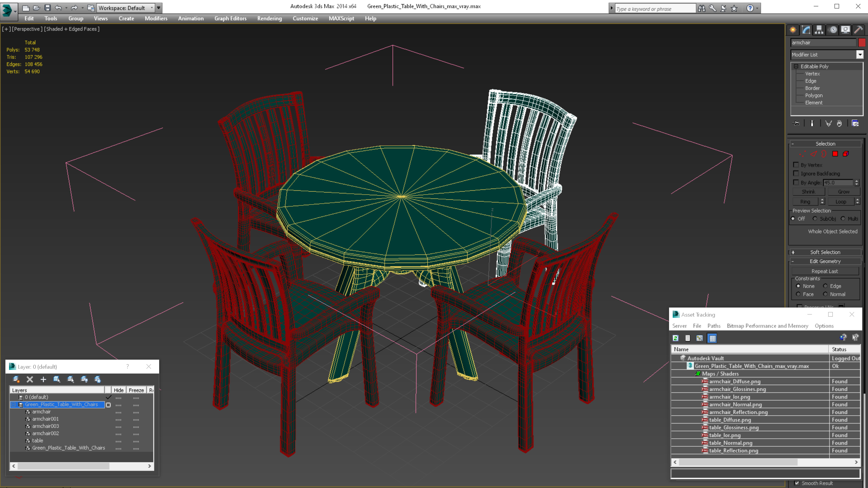This screenshot has width=868, height=488.
Task: Click the Save File toolbar icon
Action: [48, 8]
